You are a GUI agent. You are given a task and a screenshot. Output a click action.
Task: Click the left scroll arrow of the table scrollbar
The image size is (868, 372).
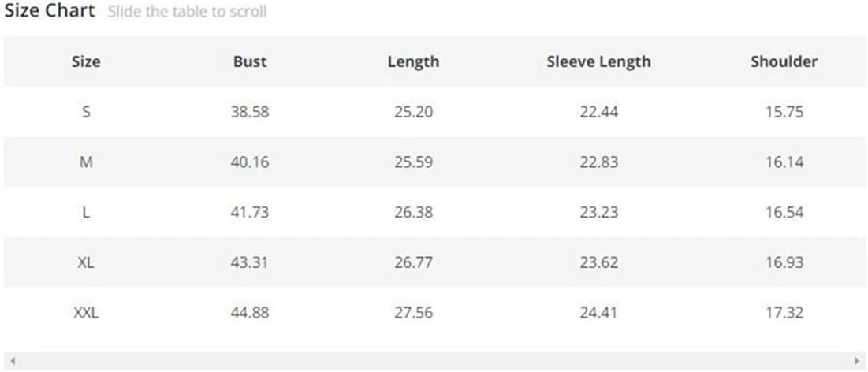coord(12,360)
